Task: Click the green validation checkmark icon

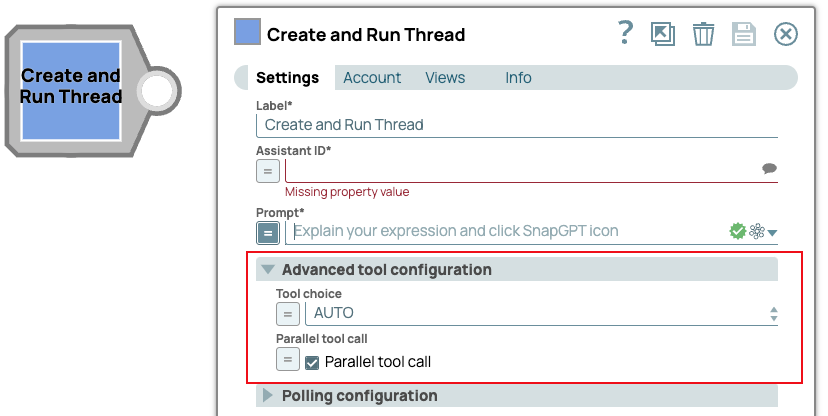Action: click(737, 231)
